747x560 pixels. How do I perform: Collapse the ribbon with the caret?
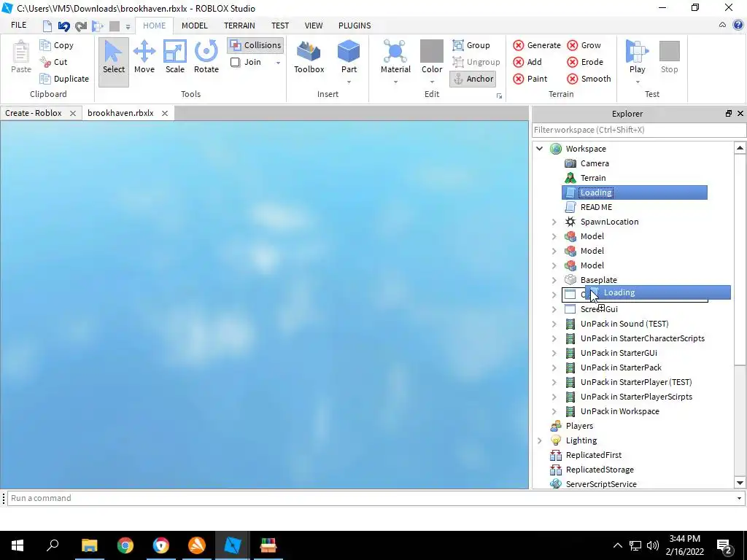pyautogui.click(x=722, y=26)
